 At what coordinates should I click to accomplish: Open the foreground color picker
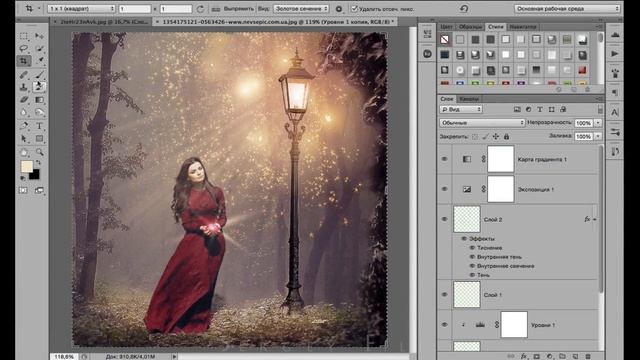coord(27,166)
